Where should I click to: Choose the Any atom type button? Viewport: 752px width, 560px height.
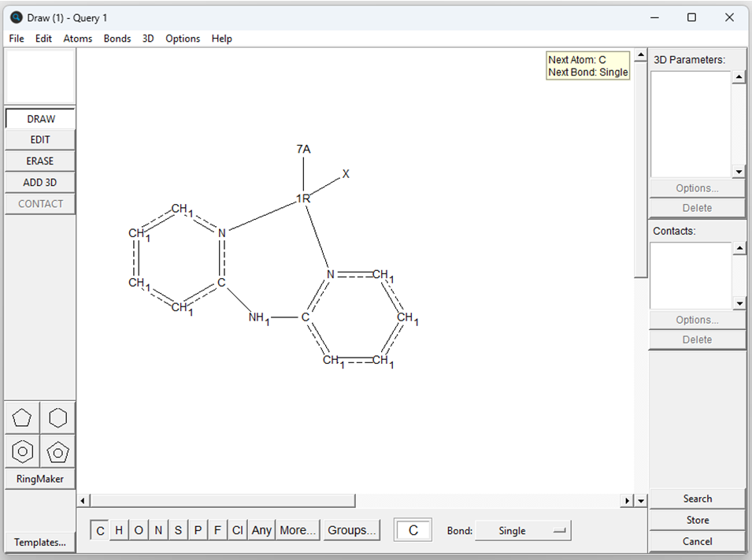261,531
